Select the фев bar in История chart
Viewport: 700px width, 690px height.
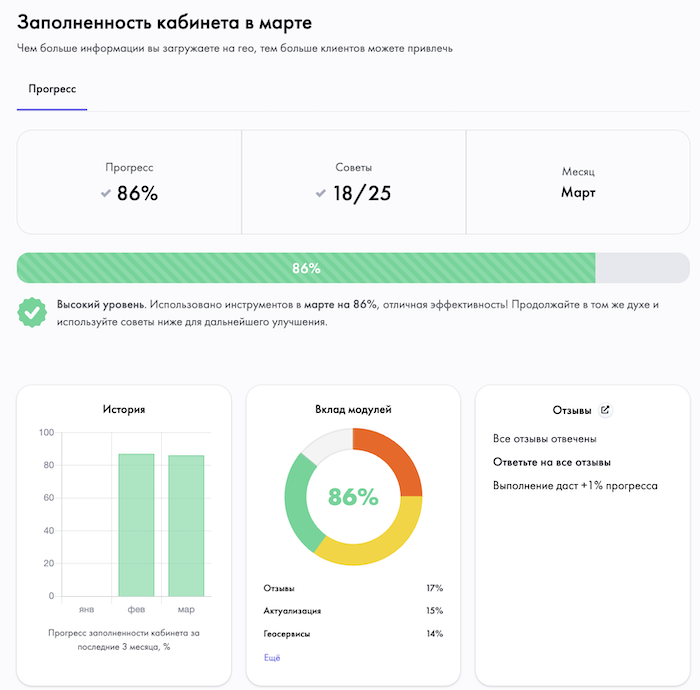coord(136,525)
